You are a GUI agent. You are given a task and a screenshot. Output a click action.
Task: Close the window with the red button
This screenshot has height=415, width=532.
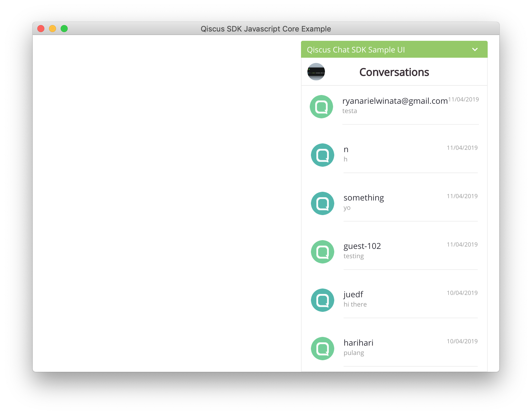[x=41, y=29]
